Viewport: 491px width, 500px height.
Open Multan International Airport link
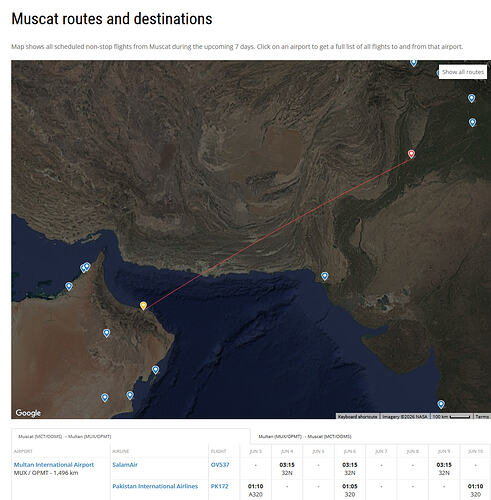54,464
